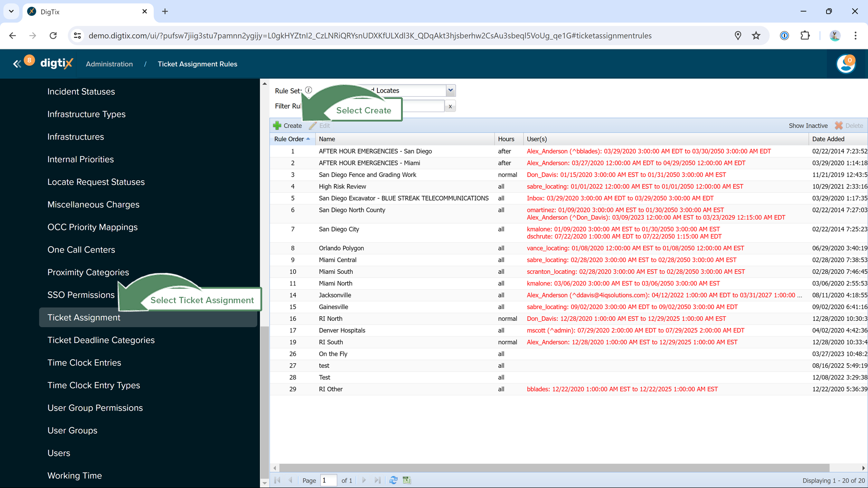This screenshot has width=868, height=488.
Task: Expand the Rule Set dropdown arrow
Action: 450,90
